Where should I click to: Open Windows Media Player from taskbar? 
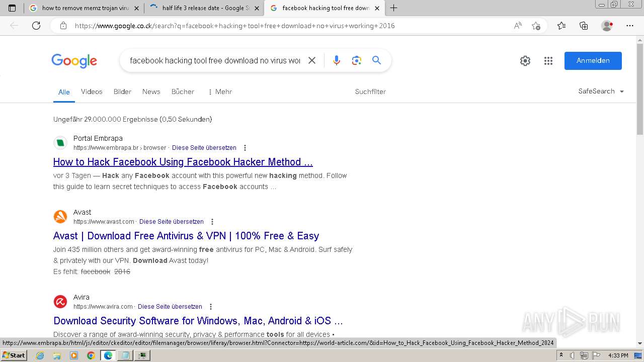(x=74, y=355)
